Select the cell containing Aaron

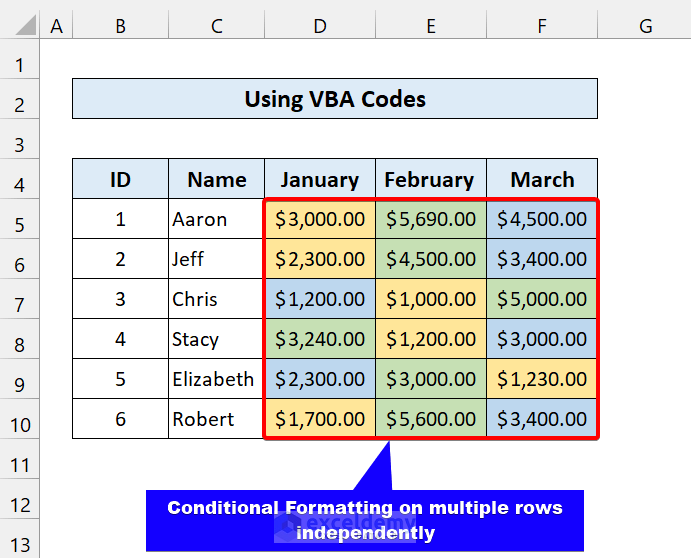coord(216,219)
